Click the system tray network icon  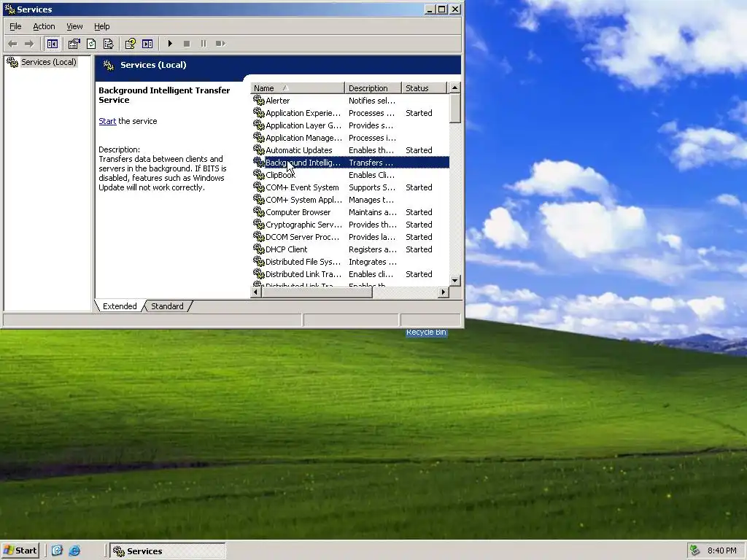point(695,551)
